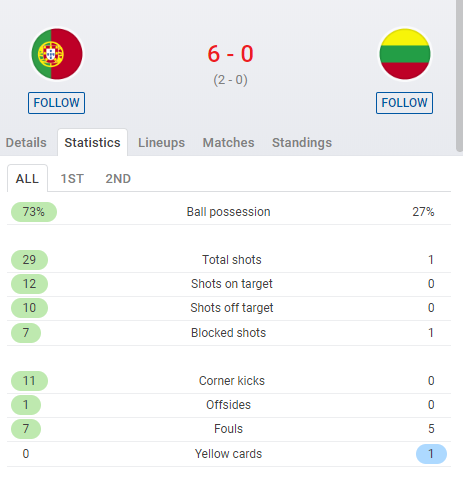Click the Corner kicks row label
Viewport: 463px width, 485px height.
click(232, 381)
